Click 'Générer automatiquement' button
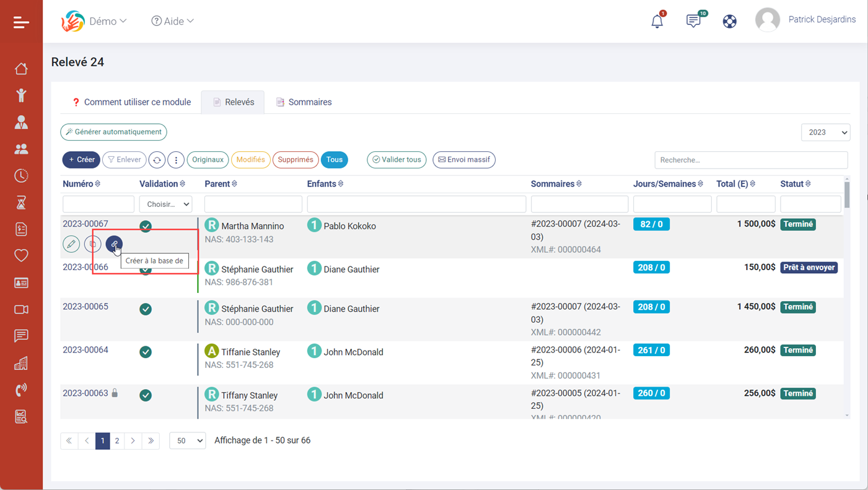 point(113,132)
